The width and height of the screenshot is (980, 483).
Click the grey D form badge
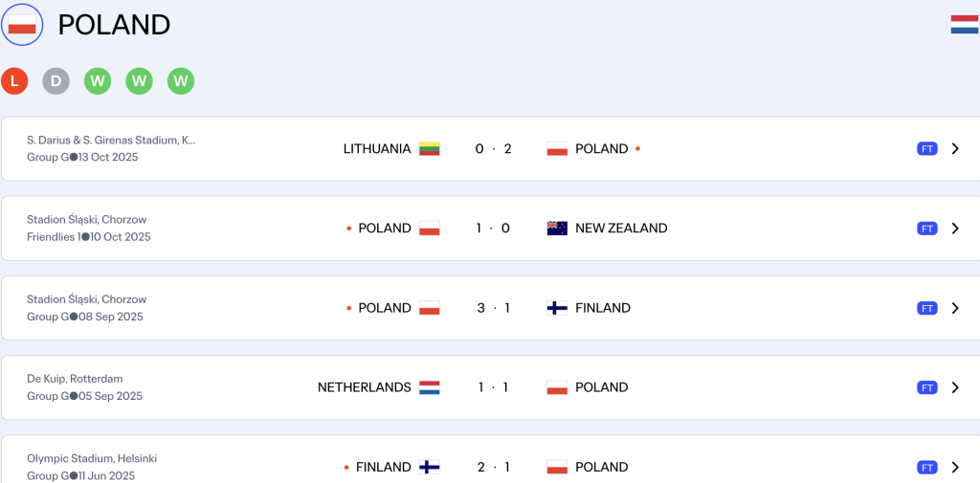[56, 81]
